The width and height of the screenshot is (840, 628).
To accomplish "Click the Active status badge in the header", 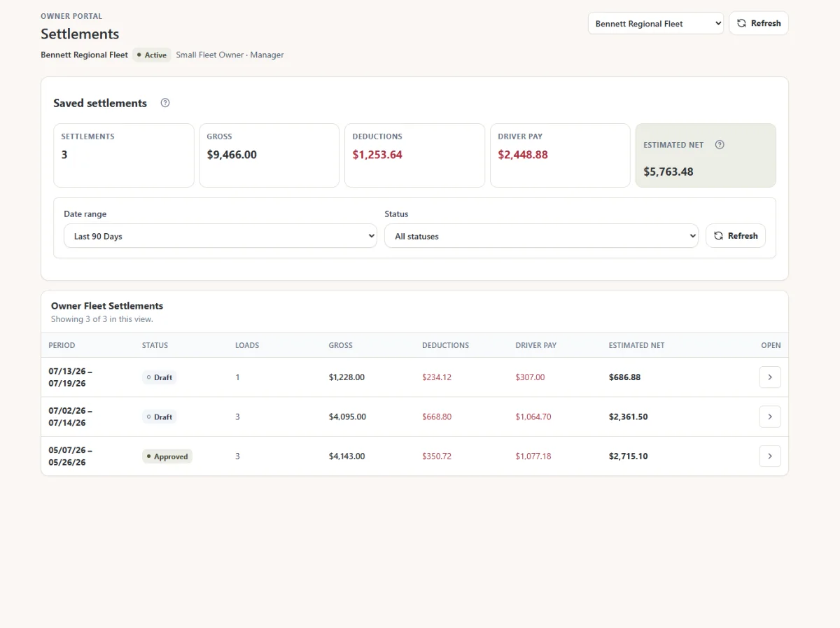I will (152, 55).
